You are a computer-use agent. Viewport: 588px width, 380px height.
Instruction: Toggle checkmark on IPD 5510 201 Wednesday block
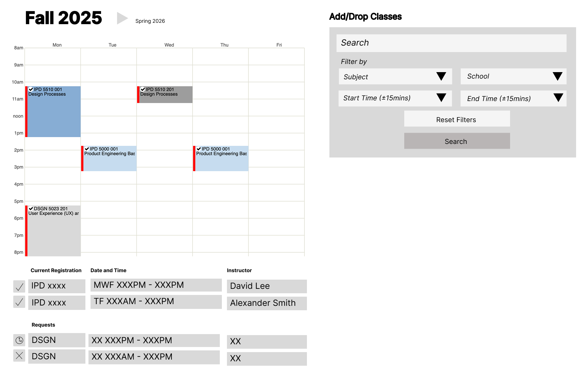click(x=143, y=89)
